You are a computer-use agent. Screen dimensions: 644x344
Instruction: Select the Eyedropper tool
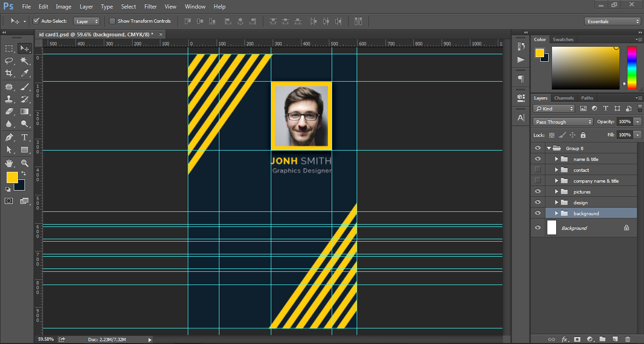click(25, 73)
